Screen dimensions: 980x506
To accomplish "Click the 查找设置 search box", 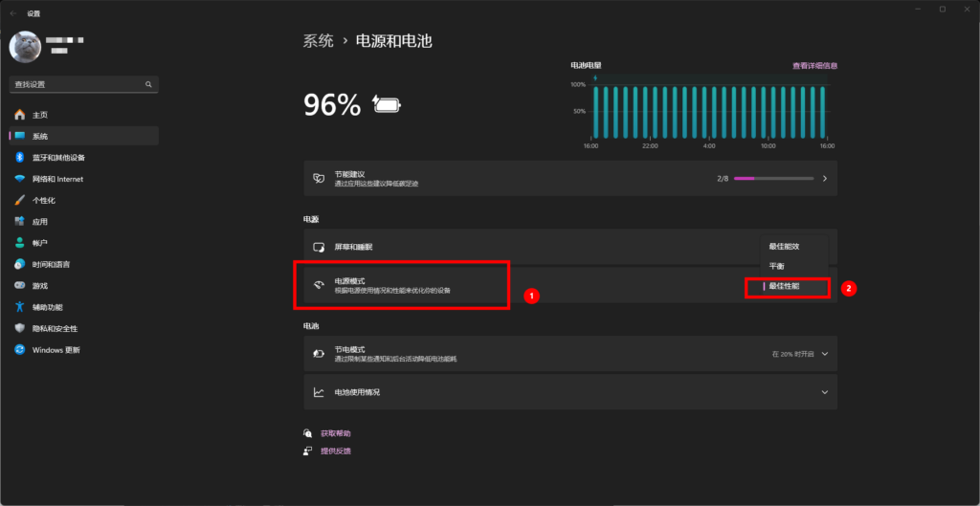I will point(78,84).
